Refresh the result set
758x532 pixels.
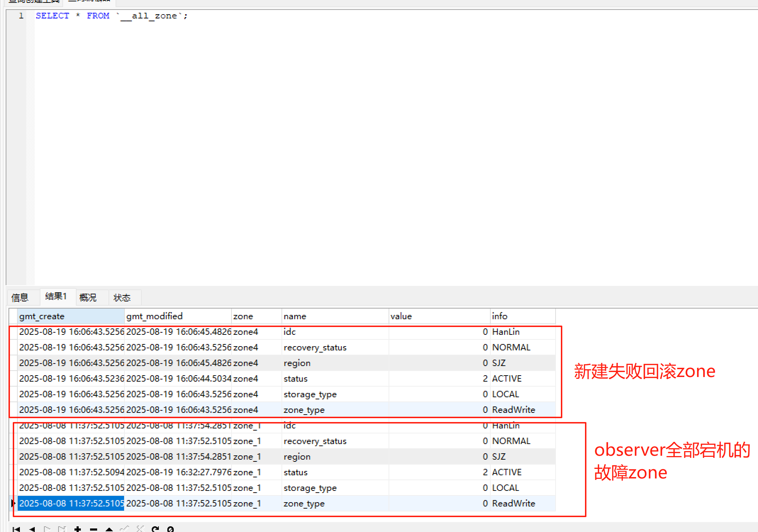pos(155,529)
